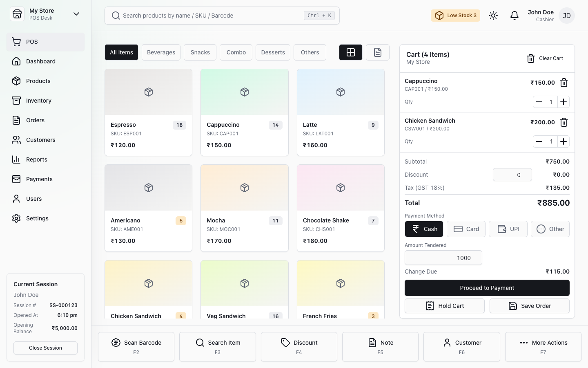Screen dimensions: 588x368
Task: Close the current session
Action: point(45,348)
